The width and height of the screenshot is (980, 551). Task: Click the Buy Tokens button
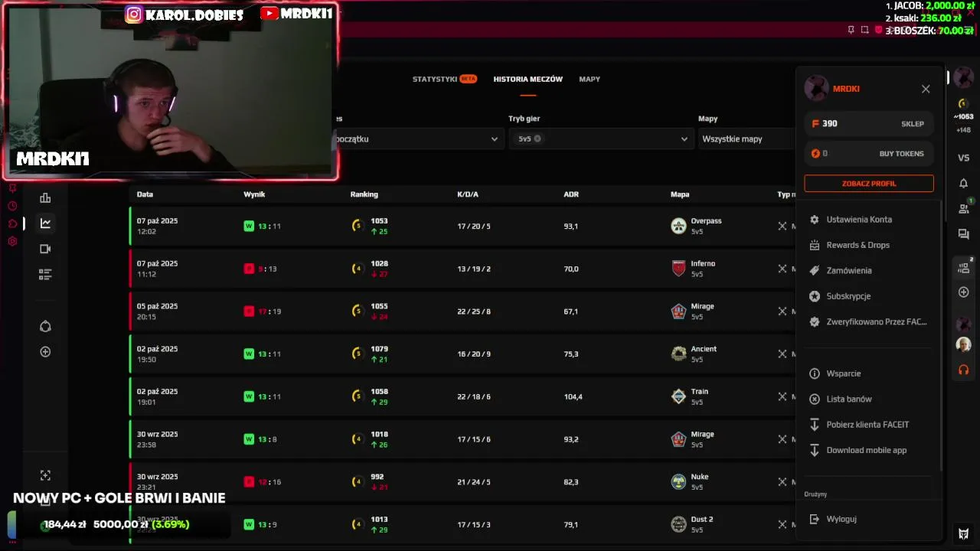coord(901,153)
